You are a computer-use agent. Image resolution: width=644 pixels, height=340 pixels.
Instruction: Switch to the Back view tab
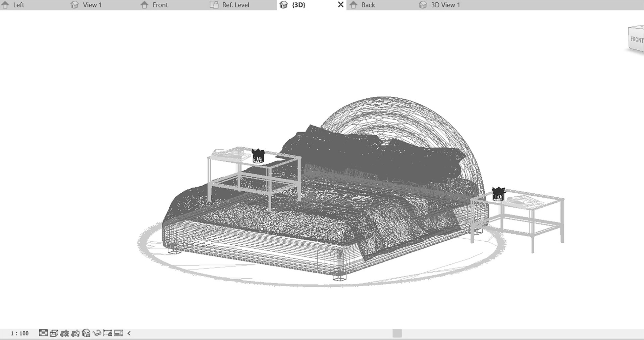tap(362, 5)
